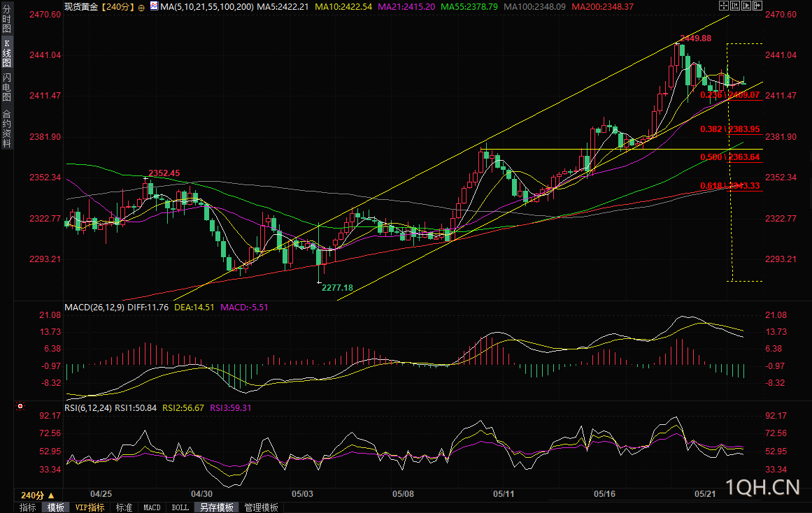Click the 2352.45 peak price label
The width and height of the screenshot is (812, 513).
pos(164,173)
